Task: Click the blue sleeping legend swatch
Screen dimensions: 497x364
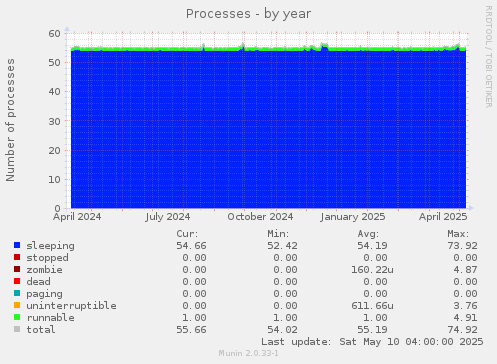Action: (x=17, y=245)
